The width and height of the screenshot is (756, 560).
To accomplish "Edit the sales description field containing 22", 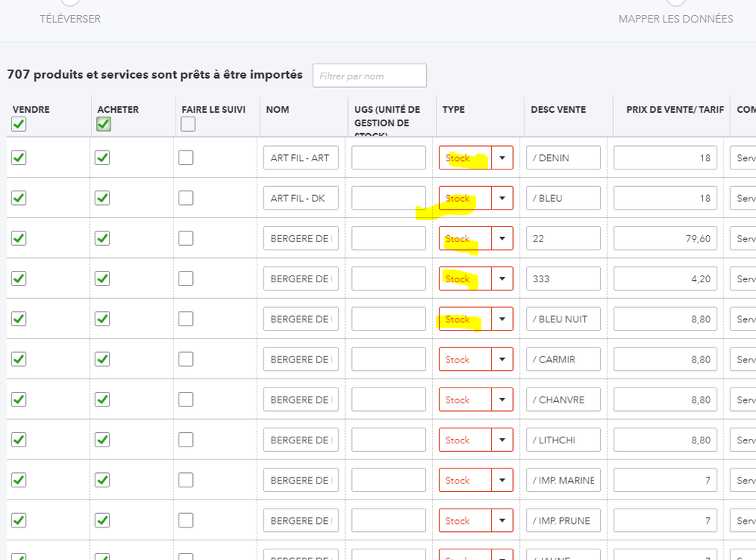I will [563, 238].
